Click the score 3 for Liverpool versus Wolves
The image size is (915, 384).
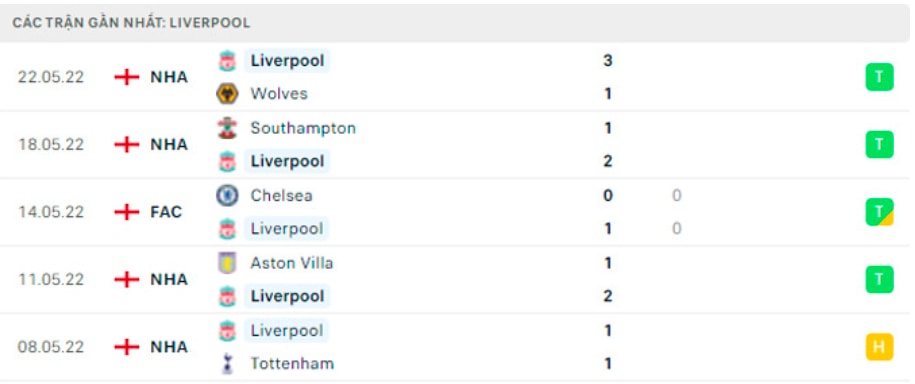click(607, 61)
